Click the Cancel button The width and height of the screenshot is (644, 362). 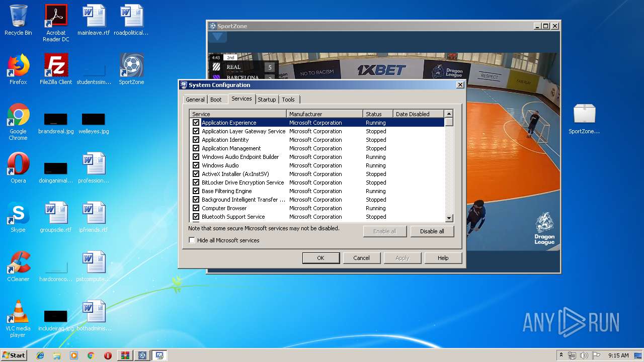point(361,258)
